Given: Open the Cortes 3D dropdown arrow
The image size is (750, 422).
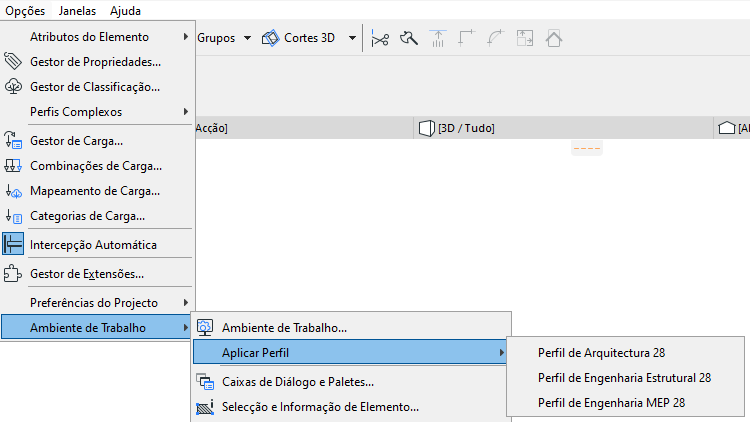Looking at the screenshot, I should [352, 38].
